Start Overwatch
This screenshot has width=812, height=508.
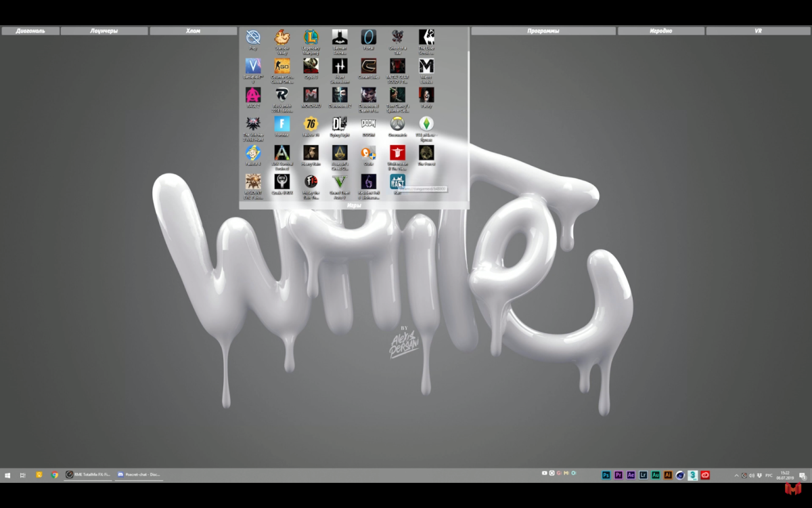pos(398,125)
